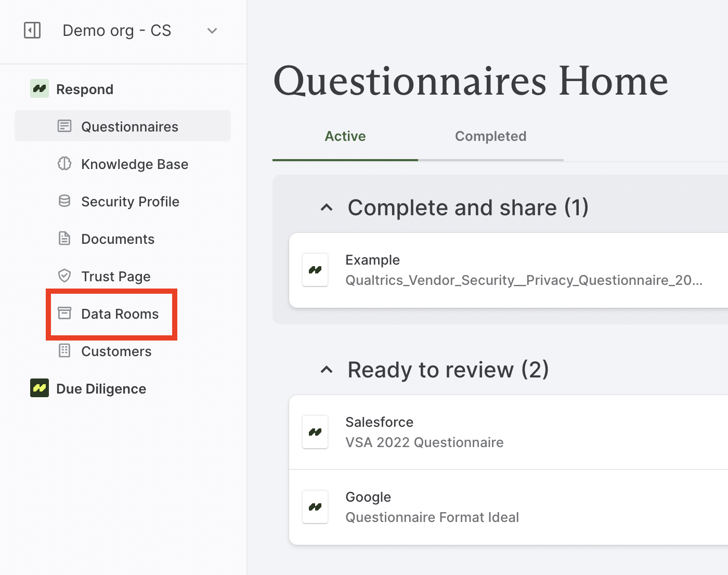Click the Questionnaires list icon

pyautogui.click(x=64, y=126)
